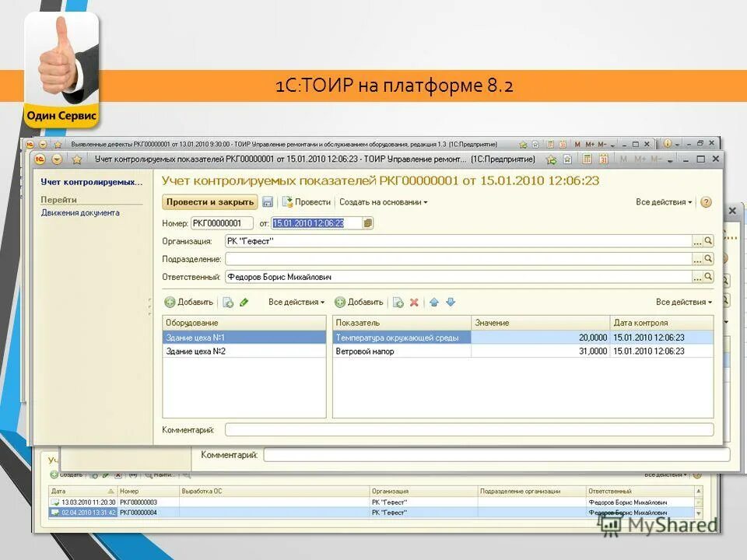The height and width of the screenshot is (560, 747).
Task: Click the Создать button in bottom list window
Action: coord(67,474)
